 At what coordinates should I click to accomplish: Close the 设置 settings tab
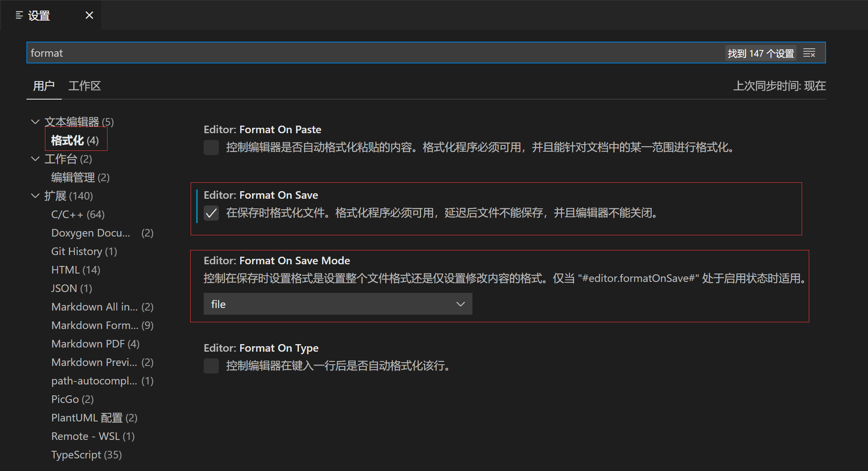tap(89, 15)
